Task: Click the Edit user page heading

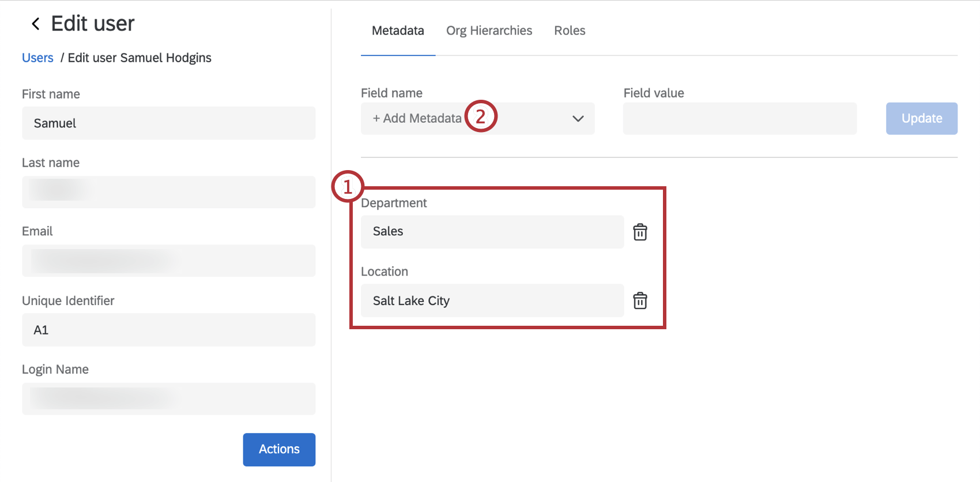Action: 93,24
